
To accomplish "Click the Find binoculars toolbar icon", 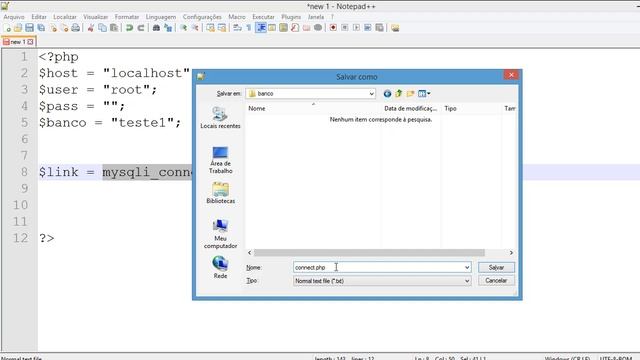I will click(x=156, y=28).
